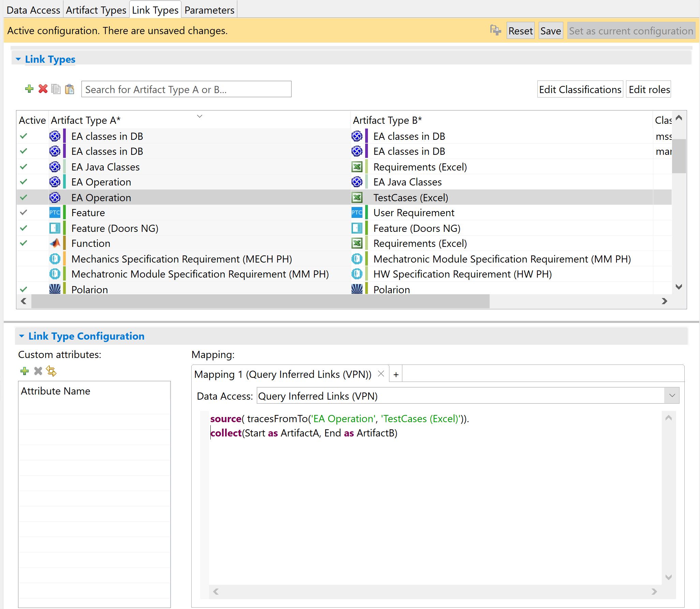Click Set as current configuration button
Screen dimensions: 700x609
point(631,31)
